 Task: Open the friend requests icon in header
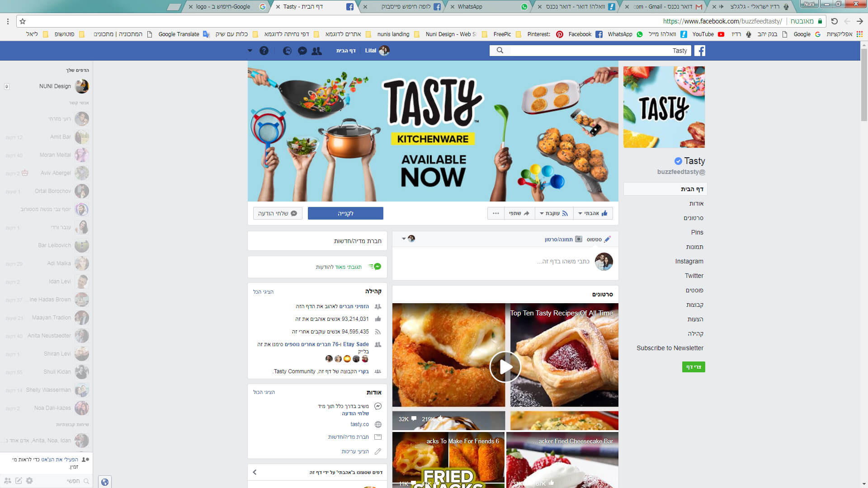click(x=317, y=51)
